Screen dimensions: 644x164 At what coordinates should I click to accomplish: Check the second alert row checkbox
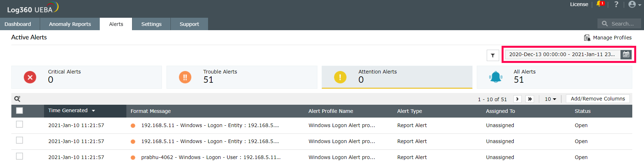20,140
